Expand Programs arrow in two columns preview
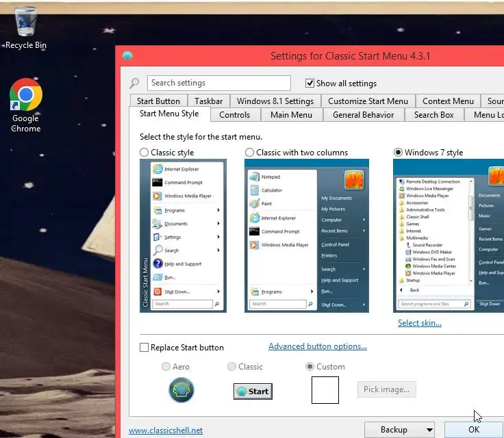 click(x=312, y=292)
